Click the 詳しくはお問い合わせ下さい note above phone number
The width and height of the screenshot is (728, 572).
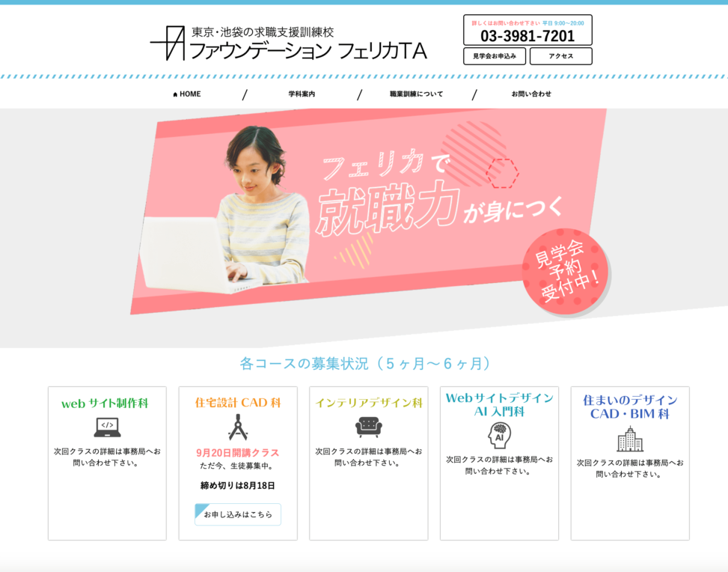[x=506, y=23]
